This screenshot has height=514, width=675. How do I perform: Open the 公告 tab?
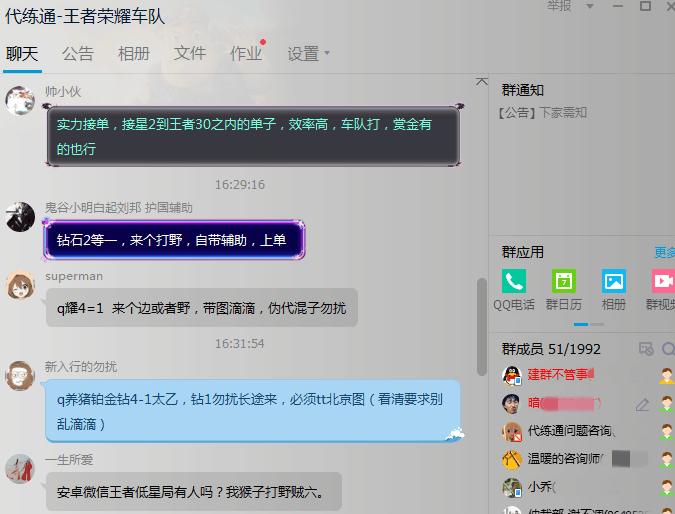[77, 54]
